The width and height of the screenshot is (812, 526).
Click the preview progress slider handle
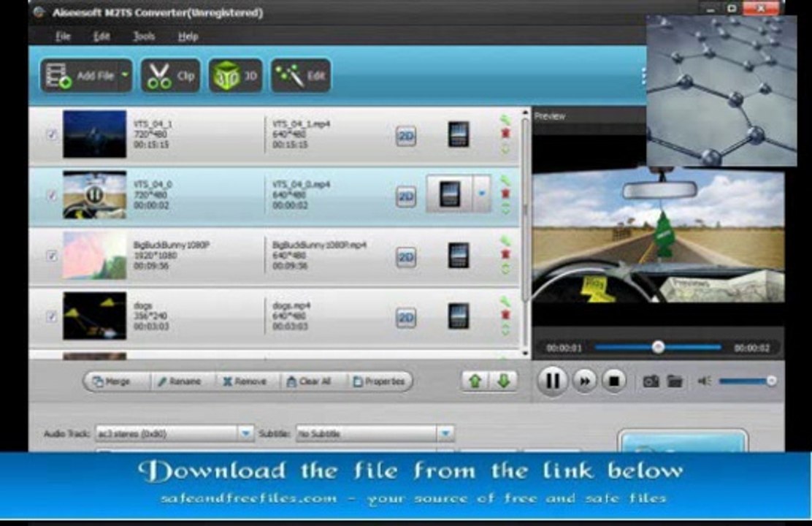point(658,347)
